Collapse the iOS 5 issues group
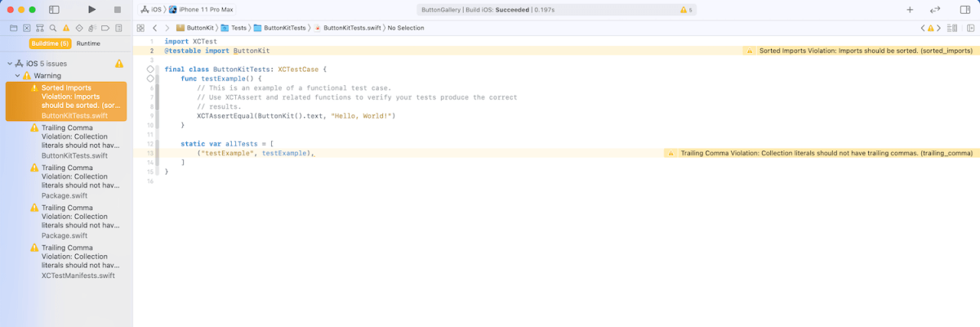 coord(10,63)
